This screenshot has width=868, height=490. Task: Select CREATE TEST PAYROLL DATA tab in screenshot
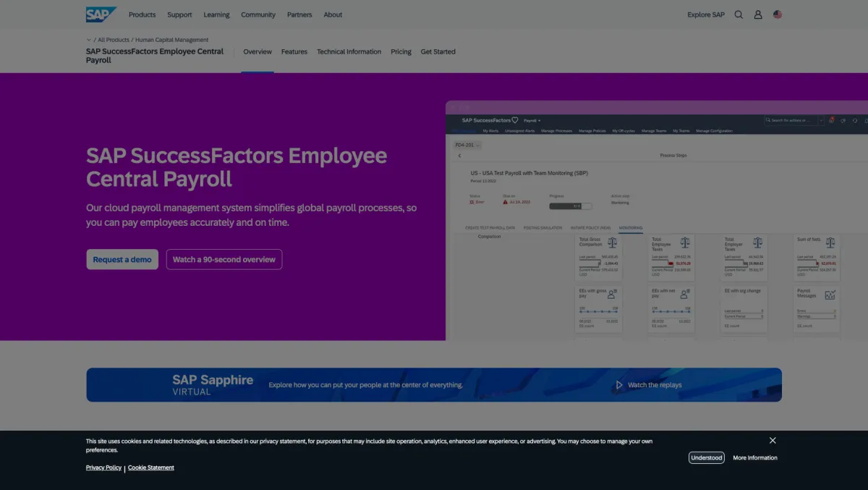pyautogui.click(x=490, y=228)
